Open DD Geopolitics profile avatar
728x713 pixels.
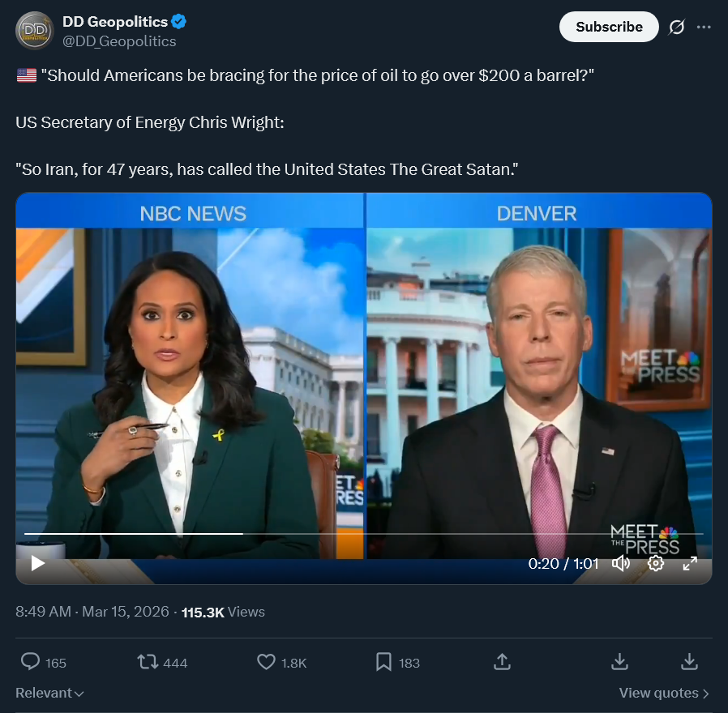coord(35,31)
